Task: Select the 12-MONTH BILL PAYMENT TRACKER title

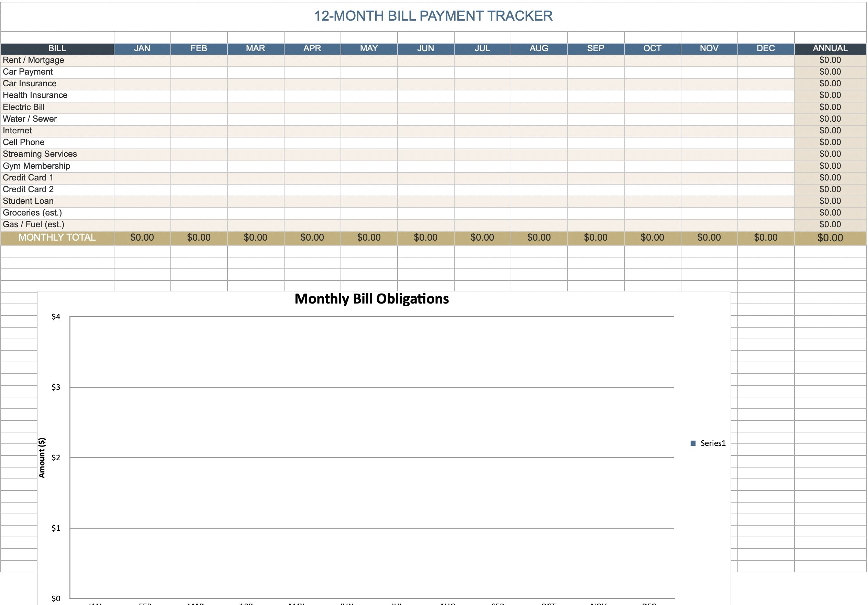Action: 433,16
